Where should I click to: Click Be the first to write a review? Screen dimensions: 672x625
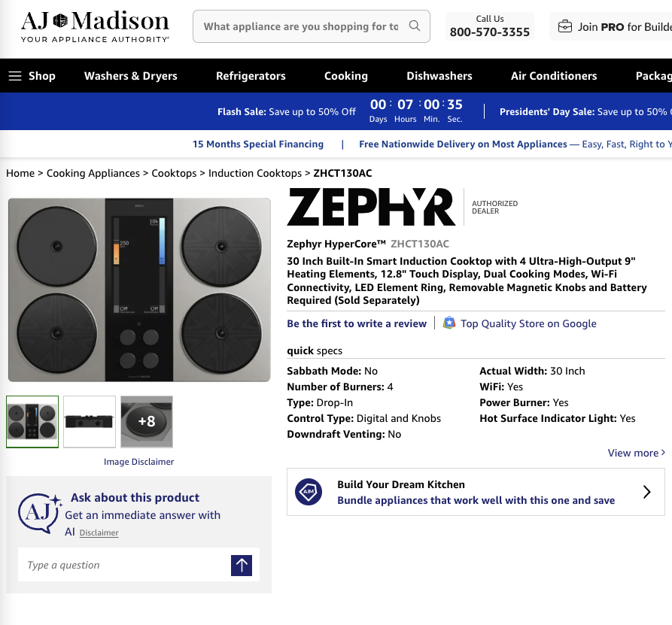tap(357, 323)
